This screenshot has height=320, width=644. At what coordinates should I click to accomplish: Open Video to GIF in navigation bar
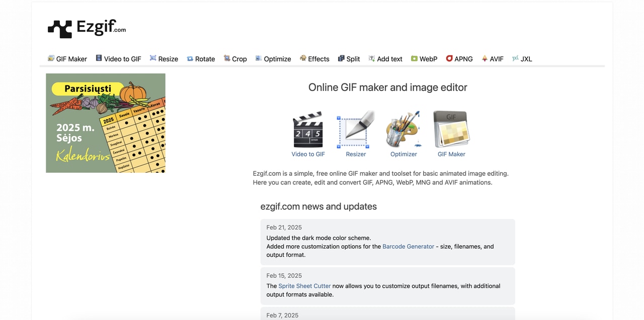119,59
